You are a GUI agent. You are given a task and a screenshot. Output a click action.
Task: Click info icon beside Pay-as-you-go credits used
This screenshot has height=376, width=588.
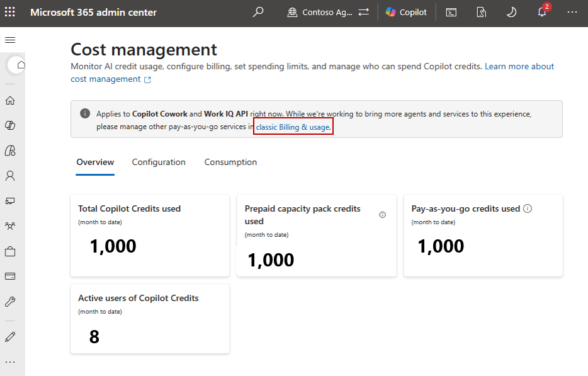[528, 208]
